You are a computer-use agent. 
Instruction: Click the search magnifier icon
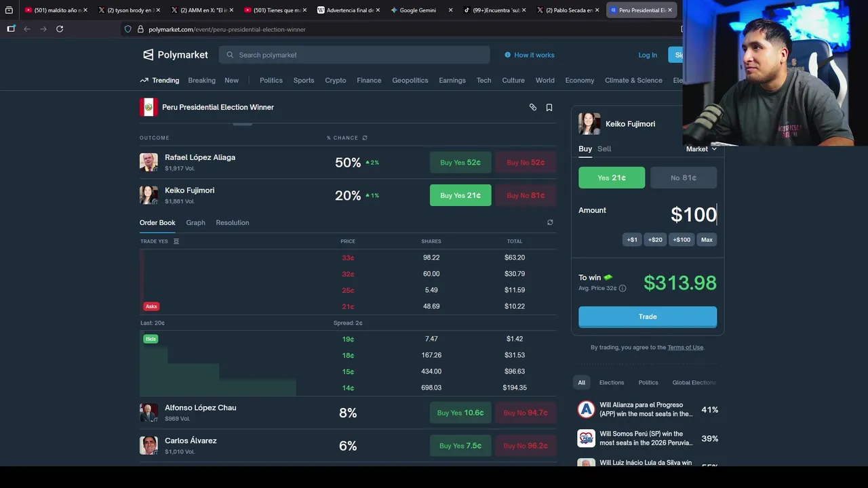pyautogui.click(x=231, y=55)
